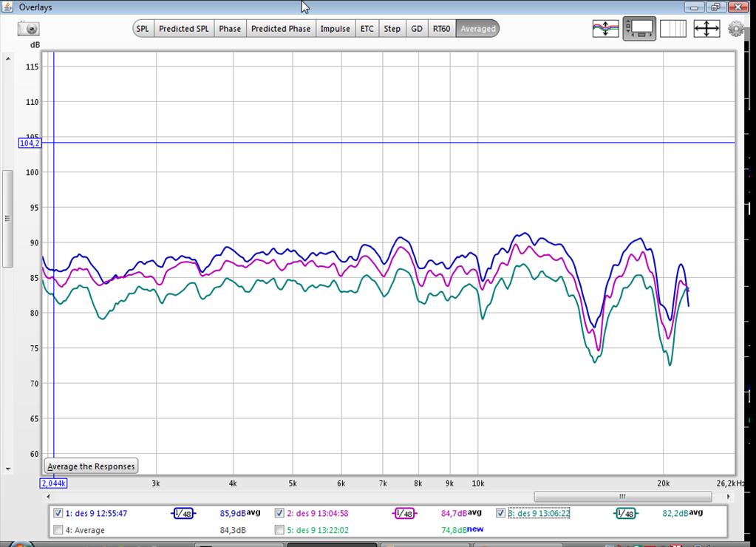Click the magenta 1/48 smoothing trace icon
This screenshot has height=547, width=756.
pos(403,513)
